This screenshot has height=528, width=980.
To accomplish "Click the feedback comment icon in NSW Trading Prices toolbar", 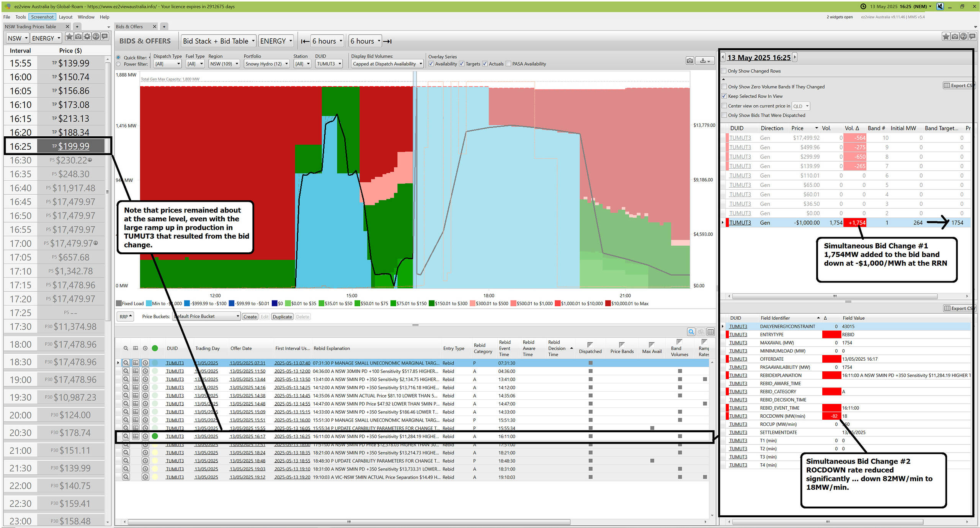I will click(105, 37).
